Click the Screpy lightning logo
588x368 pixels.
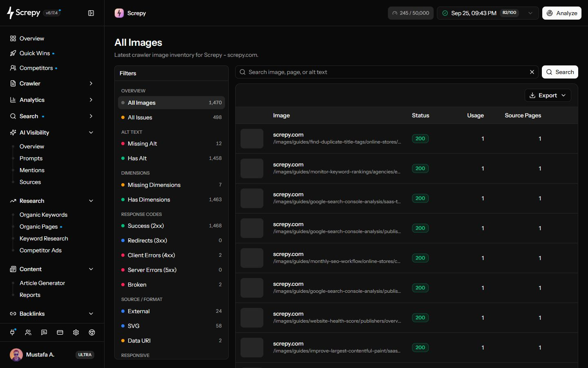click(11, 13)
